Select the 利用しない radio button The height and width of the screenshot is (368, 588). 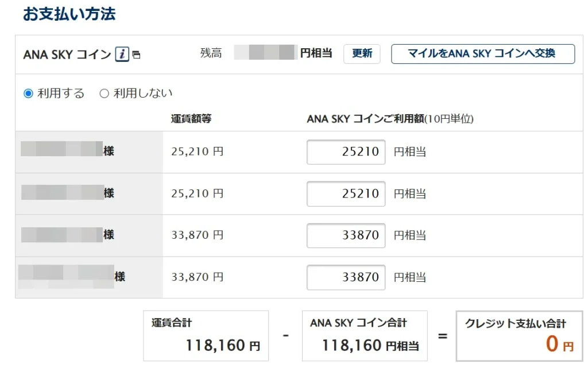tap(105, 94)
